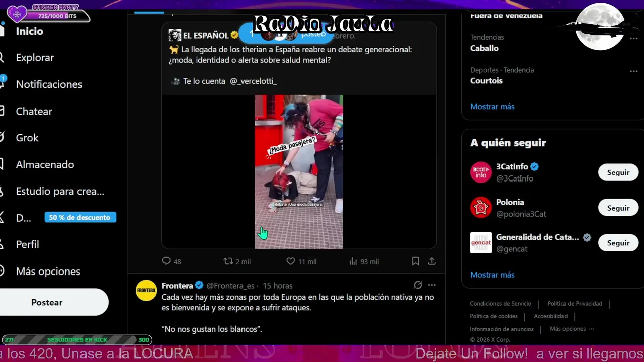This screenshot has width=644, height=362.
Task: Click the gencat avatar
Action: [x=481, y=243]
